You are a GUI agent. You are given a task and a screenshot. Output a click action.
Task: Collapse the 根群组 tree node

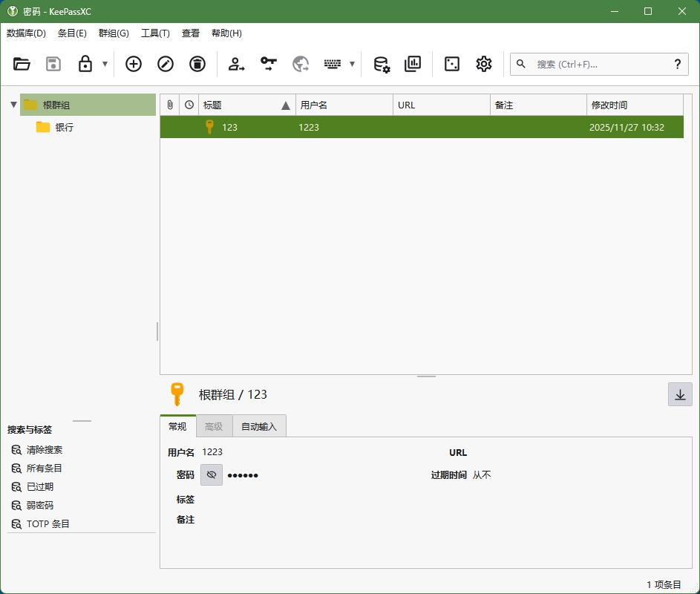point(13,105)
